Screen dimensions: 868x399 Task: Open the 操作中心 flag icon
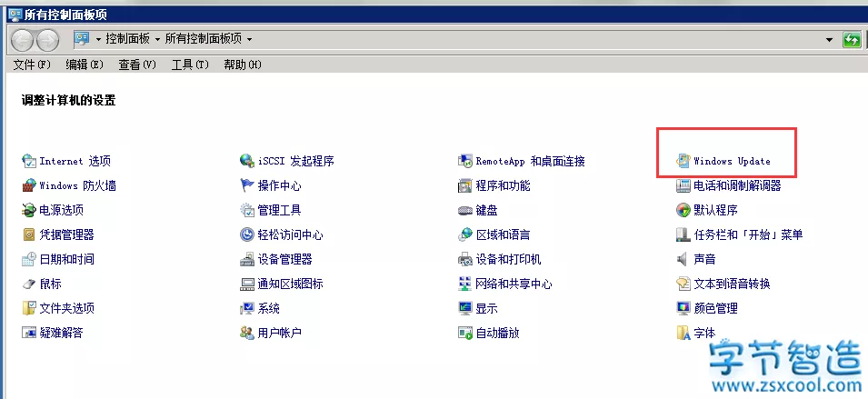coord(247,185)
